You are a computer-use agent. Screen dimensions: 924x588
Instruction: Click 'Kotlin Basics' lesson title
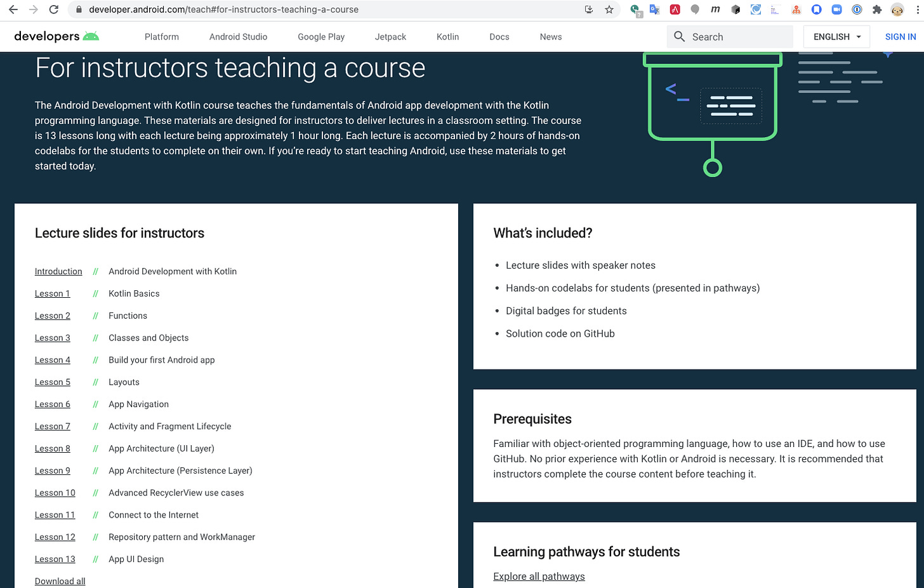click(134, 293)
